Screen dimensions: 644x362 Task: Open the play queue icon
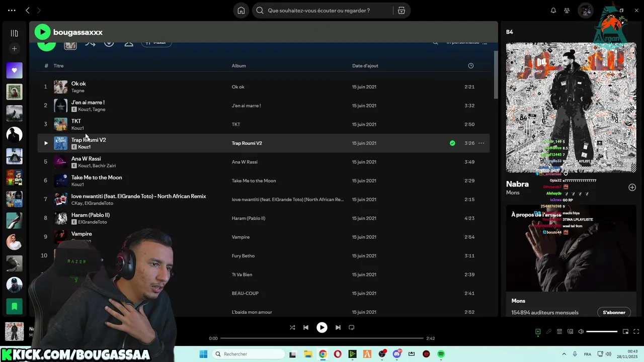click(x=559, y=332)
